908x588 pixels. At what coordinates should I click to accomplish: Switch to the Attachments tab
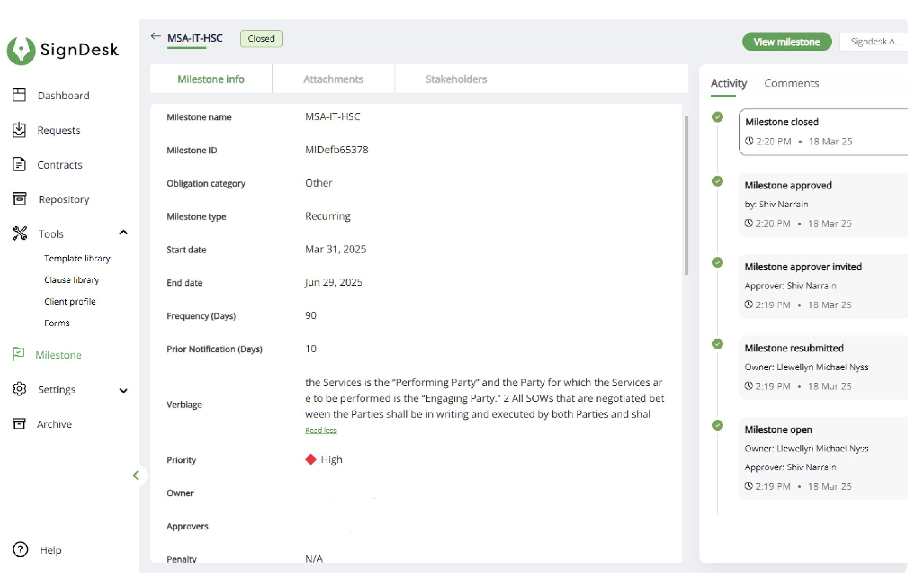tap(333, 79)
